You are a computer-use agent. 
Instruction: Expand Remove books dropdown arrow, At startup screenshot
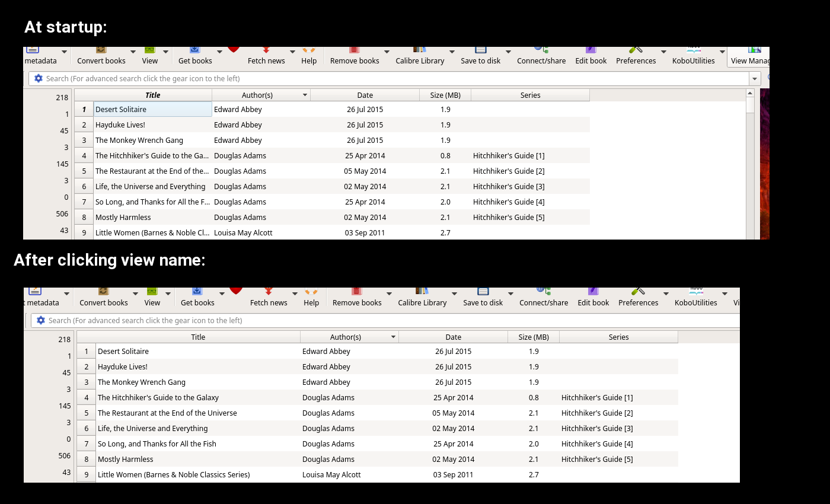click(387, 52)
